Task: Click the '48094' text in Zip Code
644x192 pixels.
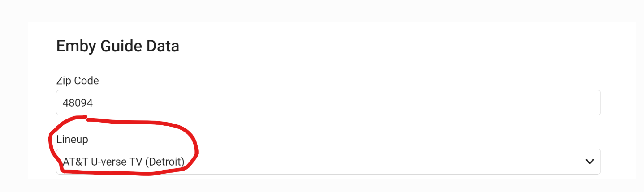Action: tap(78, 103)
